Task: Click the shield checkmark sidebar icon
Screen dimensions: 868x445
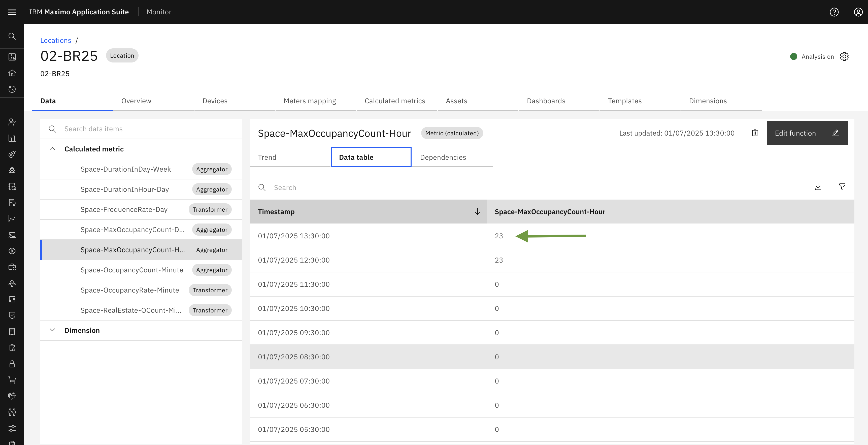Action: point(12,315)
